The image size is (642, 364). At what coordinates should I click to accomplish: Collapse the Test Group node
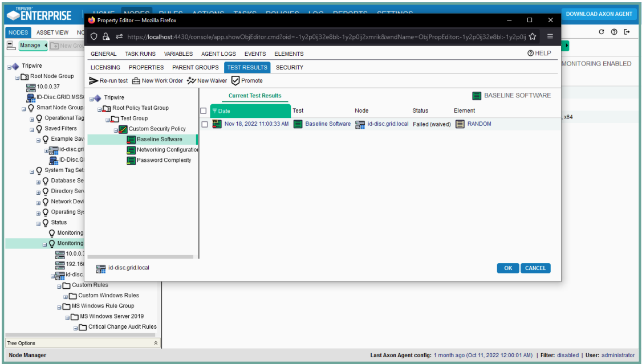point(108,120)
